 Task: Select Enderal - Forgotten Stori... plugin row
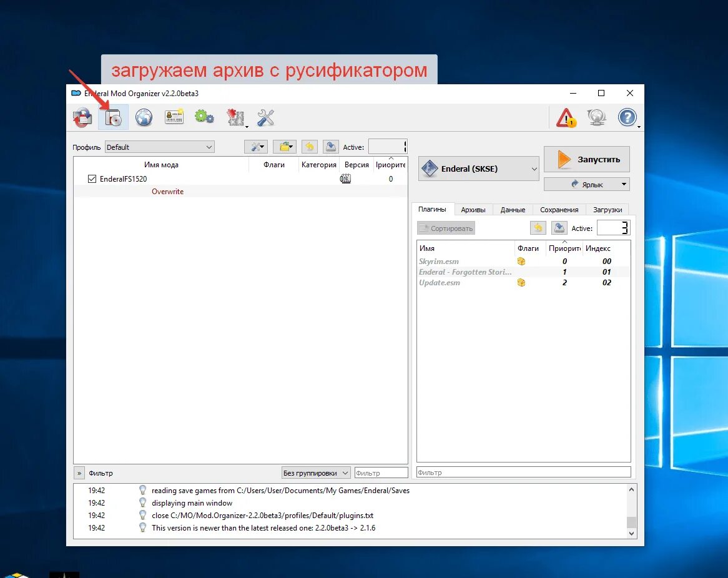[x=524, y=272]
